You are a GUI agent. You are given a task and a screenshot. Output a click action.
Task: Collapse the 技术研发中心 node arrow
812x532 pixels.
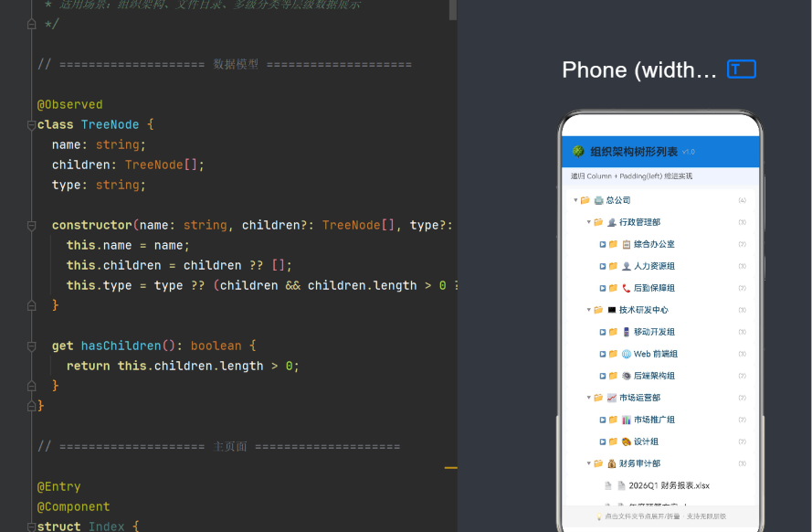point(589,310)
